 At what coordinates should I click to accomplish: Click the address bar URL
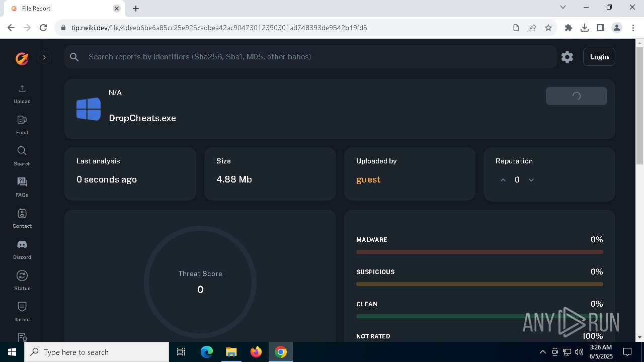219,28
